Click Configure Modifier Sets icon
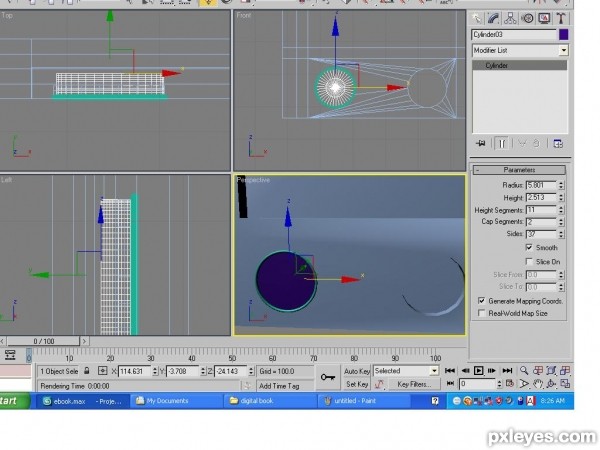This screenshot has height=450, width=600. [558, 143]
